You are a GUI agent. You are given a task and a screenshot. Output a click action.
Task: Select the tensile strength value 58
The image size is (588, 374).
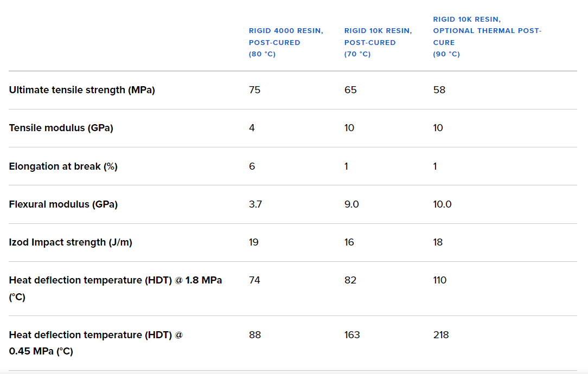point(439,90)
